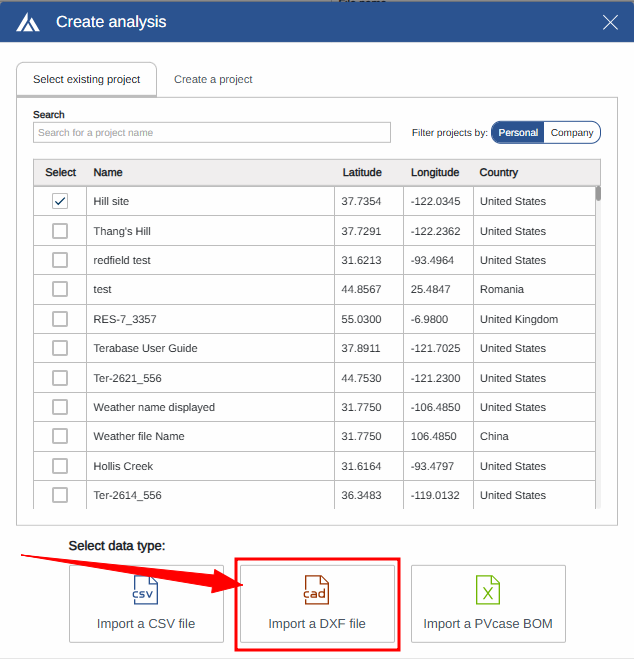The image size is (634, 659).
Task: Click latitude value 44.7530
Action: (x=361, y=378)
